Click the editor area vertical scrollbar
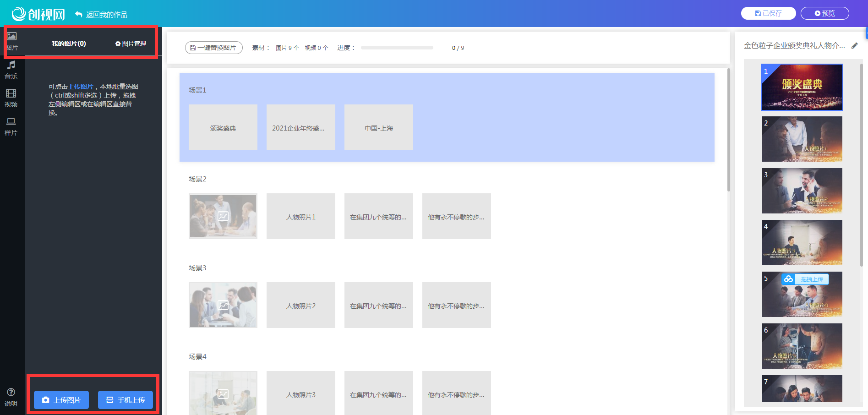 point(729,130)
